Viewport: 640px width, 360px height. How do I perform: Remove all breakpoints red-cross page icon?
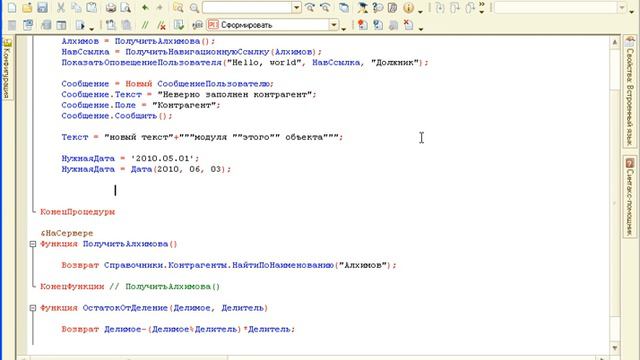[x=409, y=25]
